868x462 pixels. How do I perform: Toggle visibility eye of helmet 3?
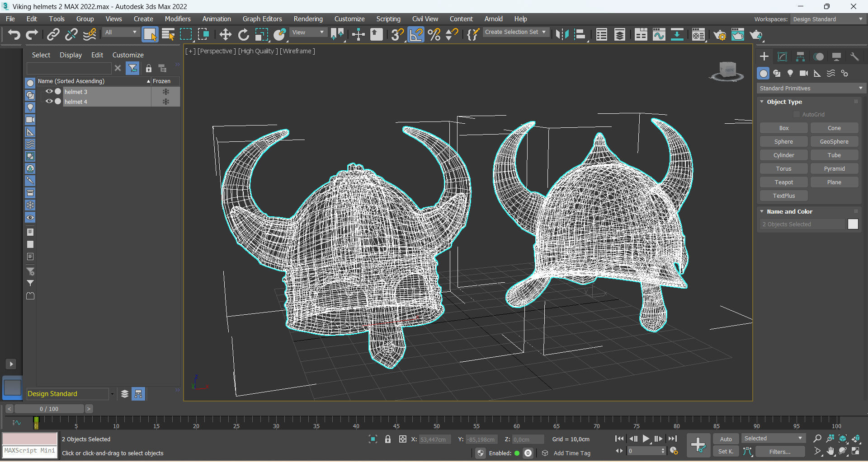coord(49,91)
